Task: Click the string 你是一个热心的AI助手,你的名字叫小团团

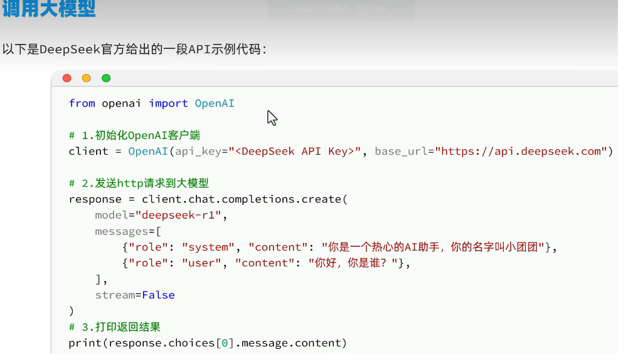Action: [x=433, y=247]
